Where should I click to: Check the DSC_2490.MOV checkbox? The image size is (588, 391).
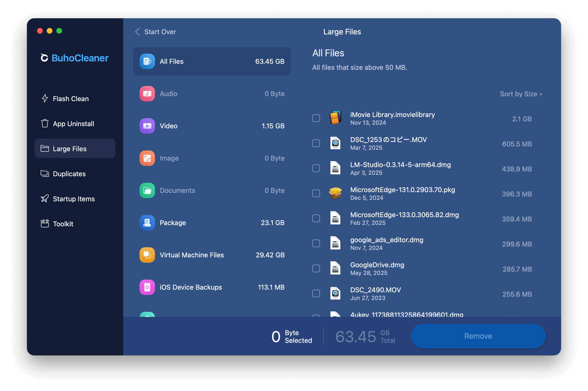click(316, 293)
